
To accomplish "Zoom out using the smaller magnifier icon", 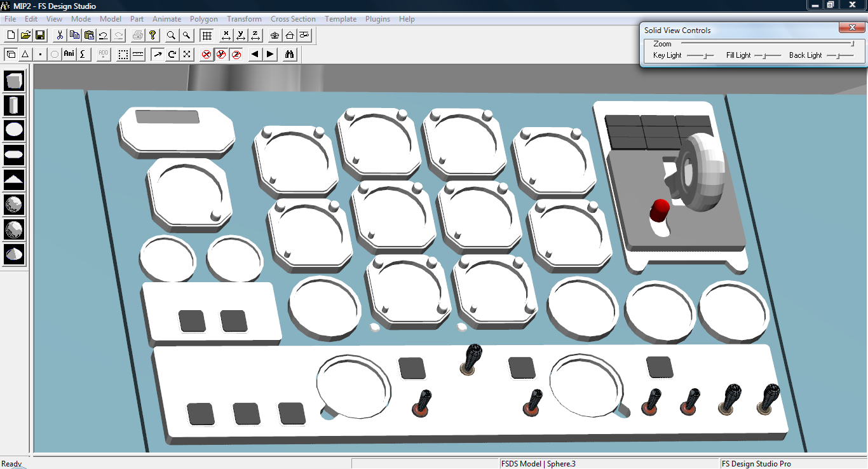I will pyautogui.click(x=186, y=35).
